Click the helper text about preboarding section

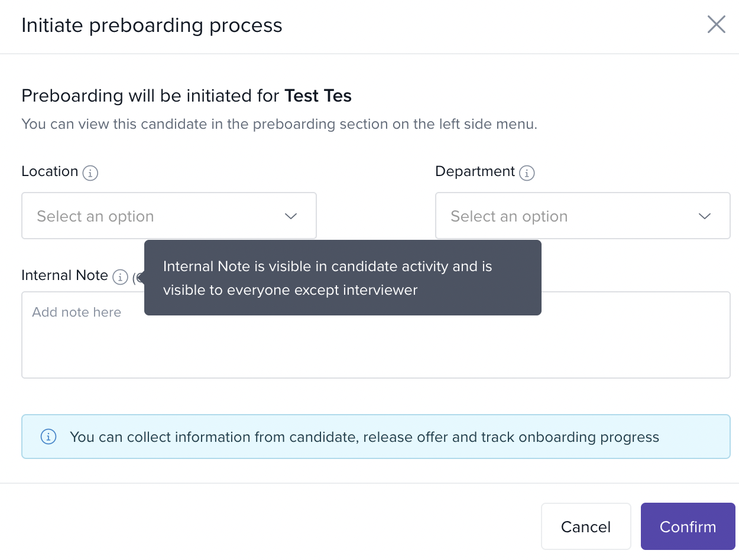[279, 125]
